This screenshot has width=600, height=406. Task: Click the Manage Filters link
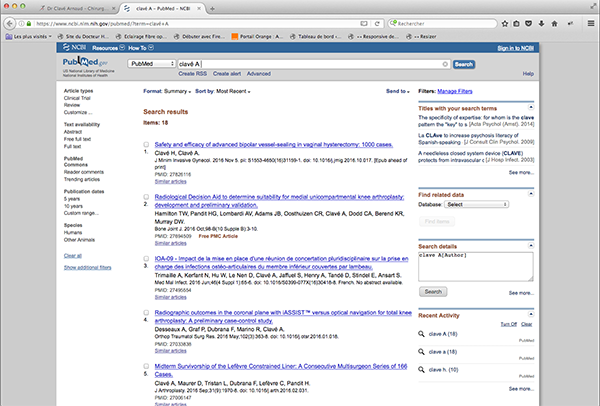point(455,91)
